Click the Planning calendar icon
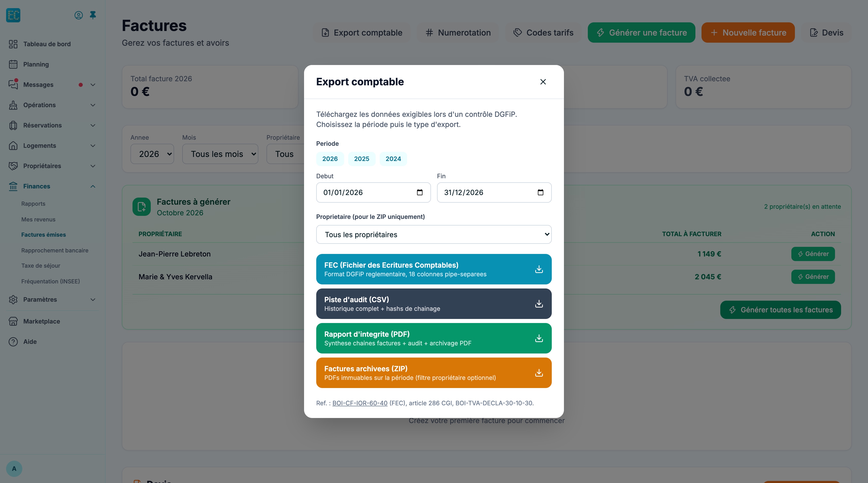Screen dimensions: 868x483 (x=13, y=65)
